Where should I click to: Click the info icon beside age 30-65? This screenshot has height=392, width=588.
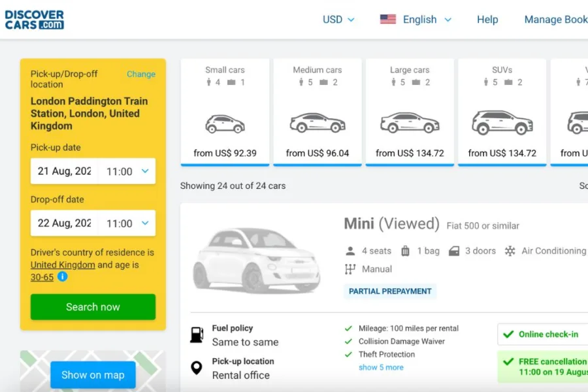62,277
